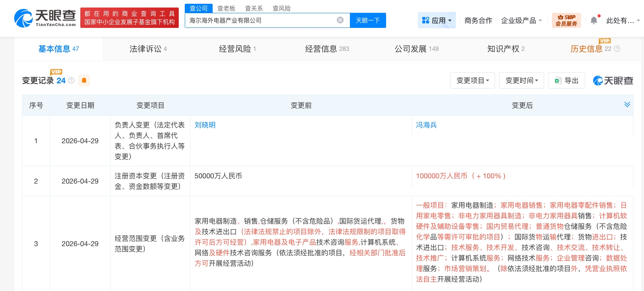Switch to 查关系 search tab
This screenshot has height=291, width=644.
coord(254,8)
